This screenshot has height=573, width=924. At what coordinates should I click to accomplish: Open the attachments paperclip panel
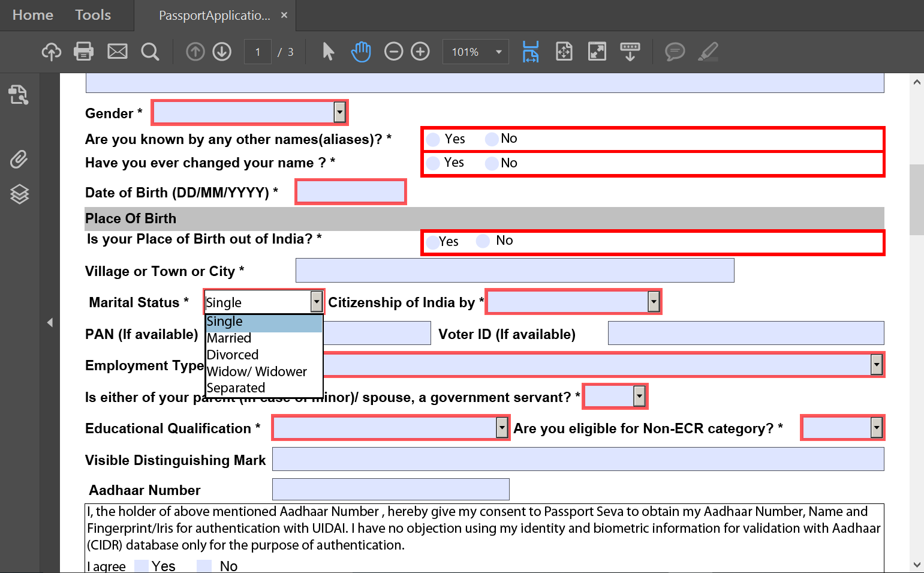click(19, 159)
